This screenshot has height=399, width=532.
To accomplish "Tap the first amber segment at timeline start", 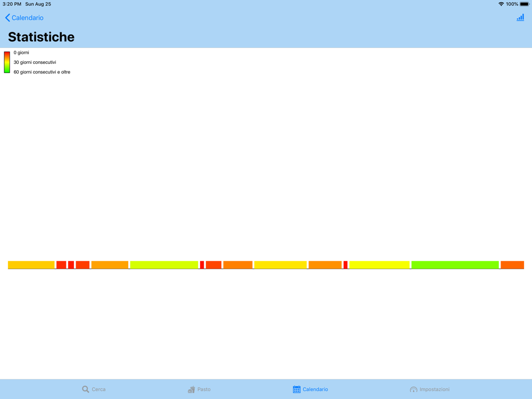I will click(31, 264).
